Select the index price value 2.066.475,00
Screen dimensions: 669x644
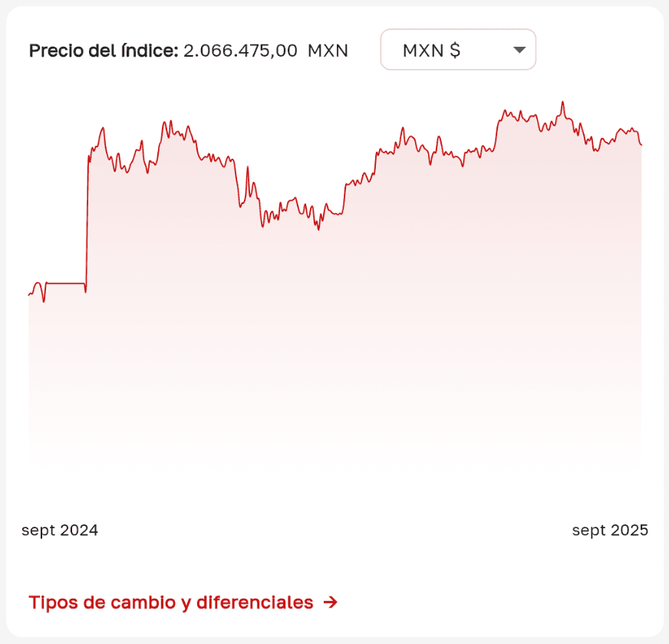click(240, 51)
